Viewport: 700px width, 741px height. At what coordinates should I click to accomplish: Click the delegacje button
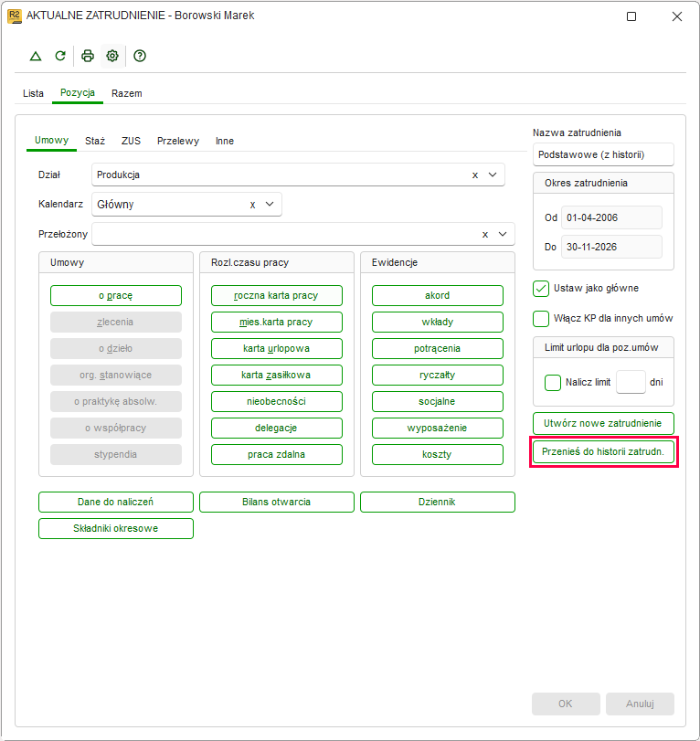277,429
